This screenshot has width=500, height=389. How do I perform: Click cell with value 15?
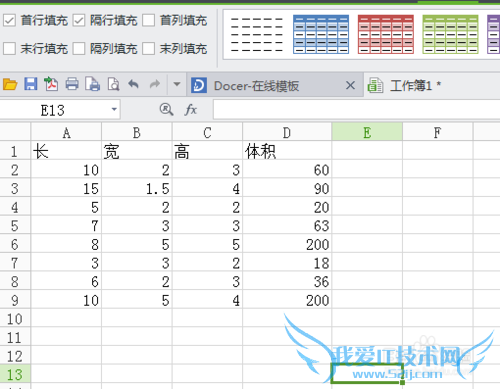pos(66,188)
